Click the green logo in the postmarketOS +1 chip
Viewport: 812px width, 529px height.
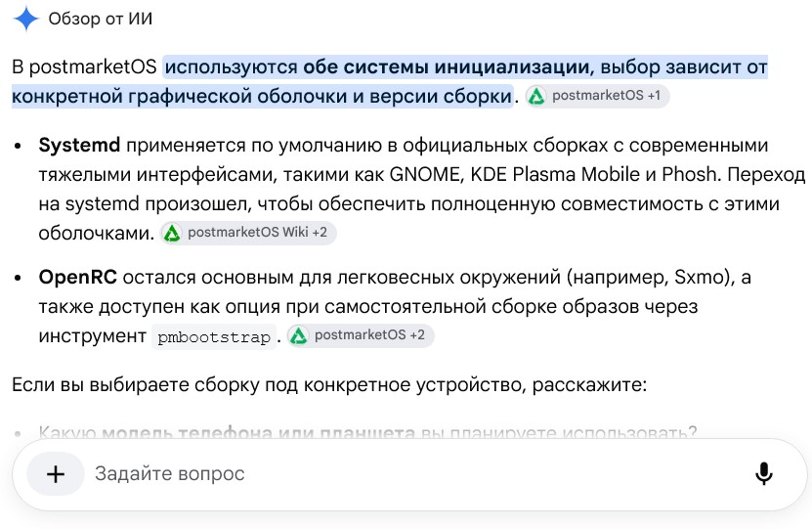point(536,96)
